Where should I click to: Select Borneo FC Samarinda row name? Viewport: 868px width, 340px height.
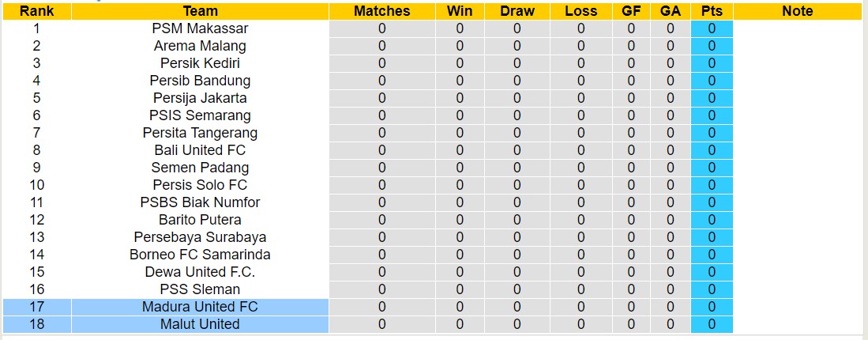pos(200,255)
